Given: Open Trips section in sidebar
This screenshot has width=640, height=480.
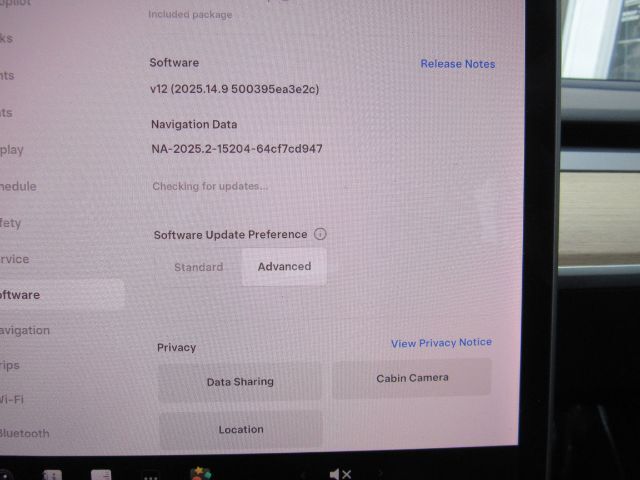Looking at the screenshot, I should [x=10, y=366].
